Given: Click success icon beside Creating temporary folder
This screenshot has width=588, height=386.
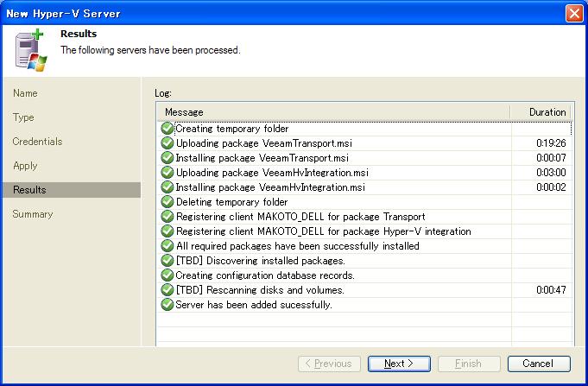Looking at the screenshot, I should click(167, 129).
